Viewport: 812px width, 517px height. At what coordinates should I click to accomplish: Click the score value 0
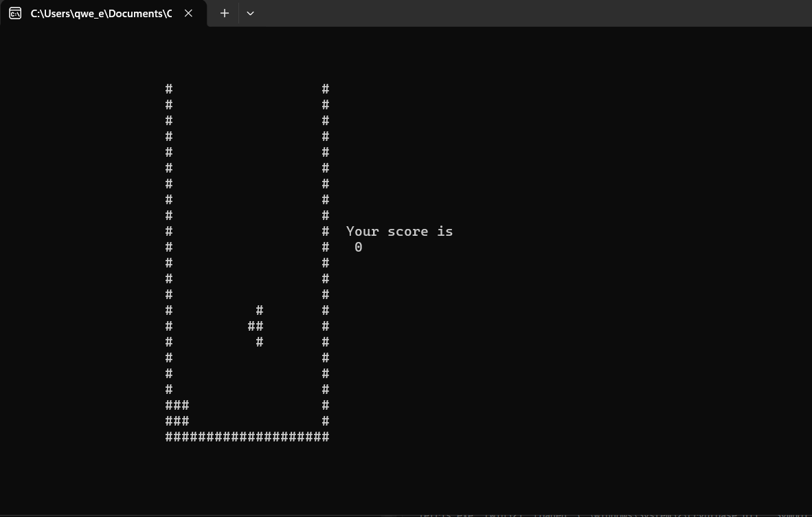pyautogui.click(x=359, y=247)
